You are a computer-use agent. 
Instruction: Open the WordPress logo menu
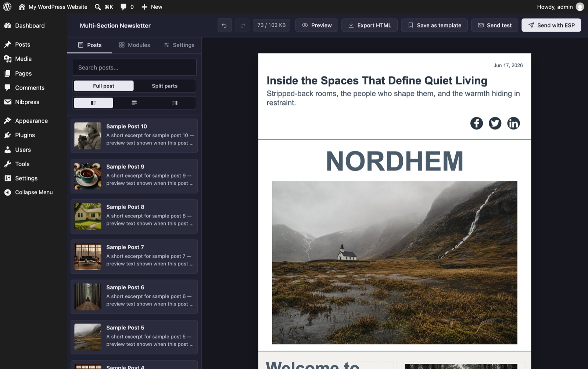tap(7, 7)
